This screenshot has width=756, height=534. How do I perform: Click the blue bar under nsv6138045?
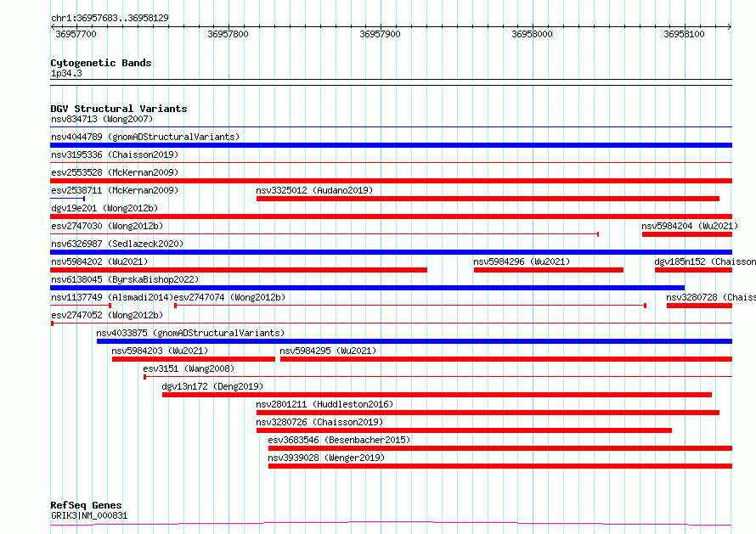pos(368,288)
